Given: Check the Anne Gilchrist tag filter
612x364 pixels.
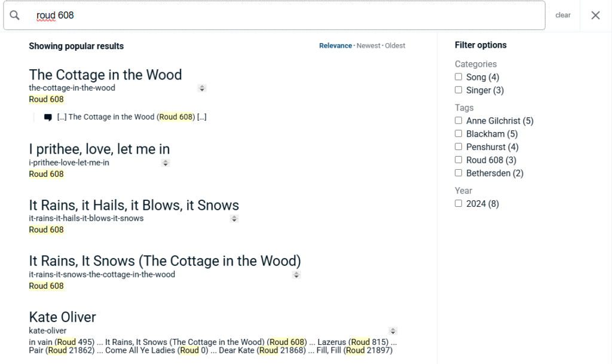Looking at the screenshot, I should pos(458,120).
